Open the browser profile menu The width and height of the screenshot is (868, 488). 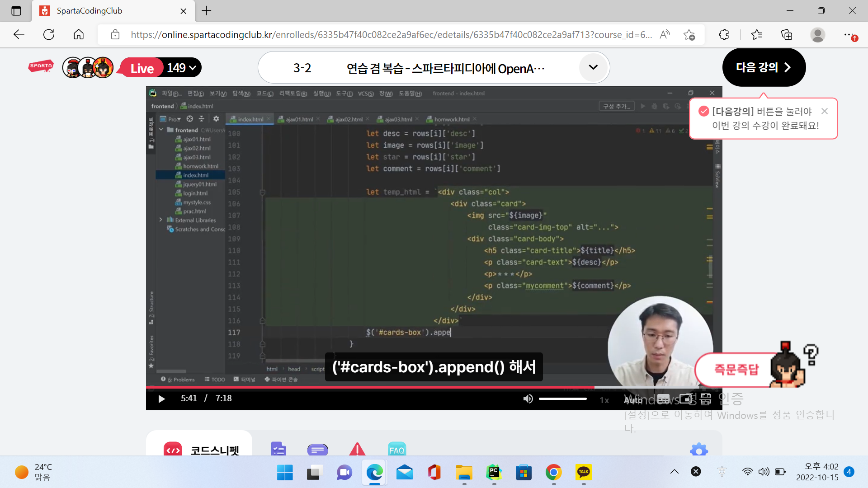(x=817, y=34)
